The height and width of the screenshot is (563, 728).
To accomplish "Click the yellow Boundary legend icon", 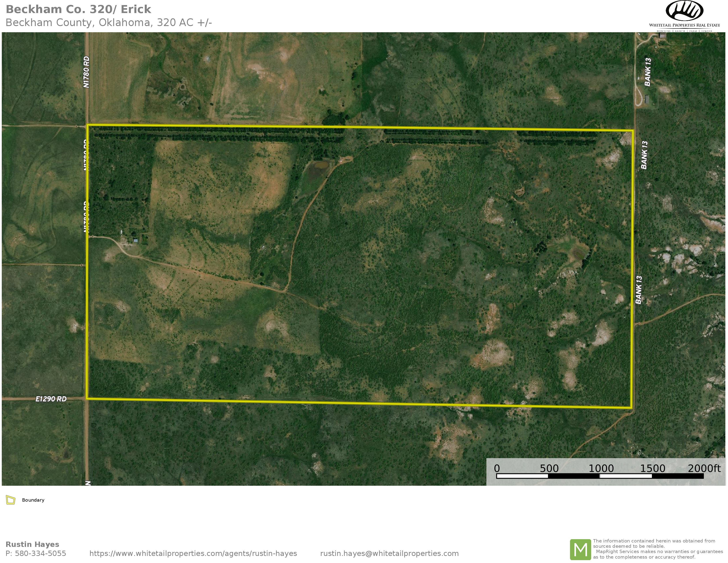I will (x=11, y=500).
